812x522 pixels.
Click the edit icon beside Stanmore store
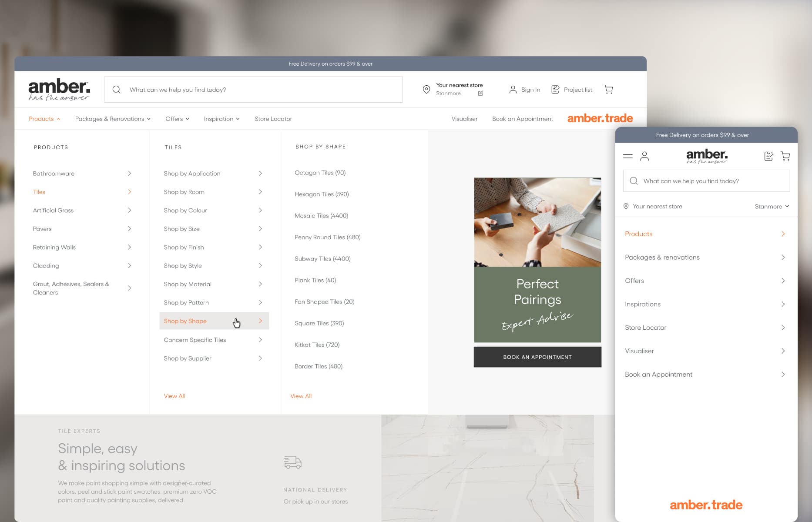pyautogui.click(x=480, y=93)
